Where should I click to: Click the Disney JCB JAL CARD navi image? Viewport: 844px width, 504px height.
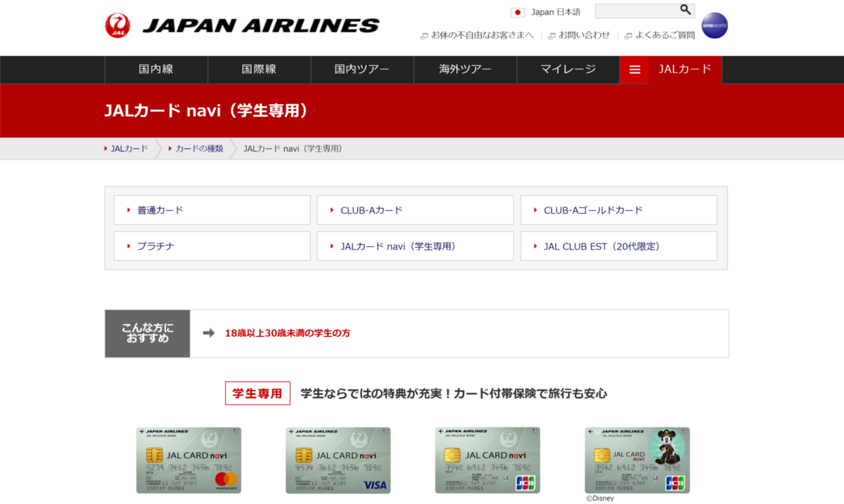pyautogui.click(x=637, y=460)
